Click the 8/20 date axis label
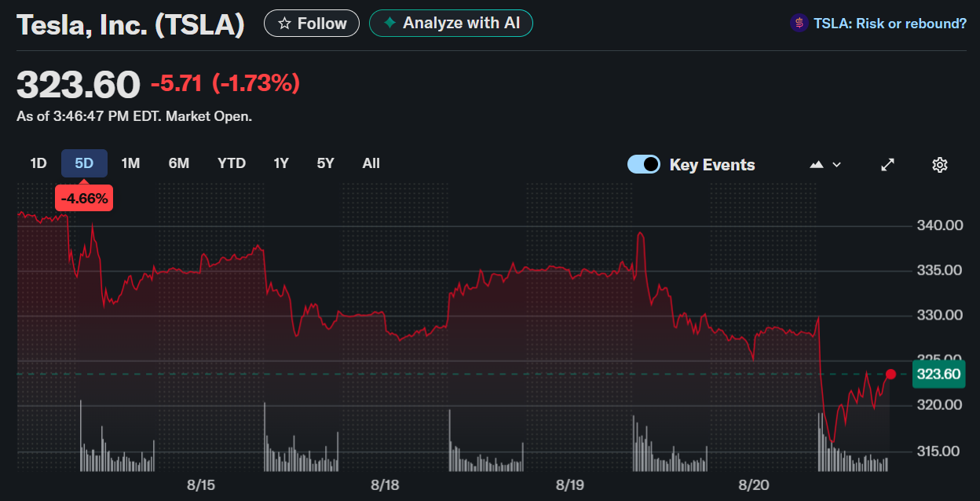This screenshot has width=980, height=501. pyautogui.click(x=754, y=485)
